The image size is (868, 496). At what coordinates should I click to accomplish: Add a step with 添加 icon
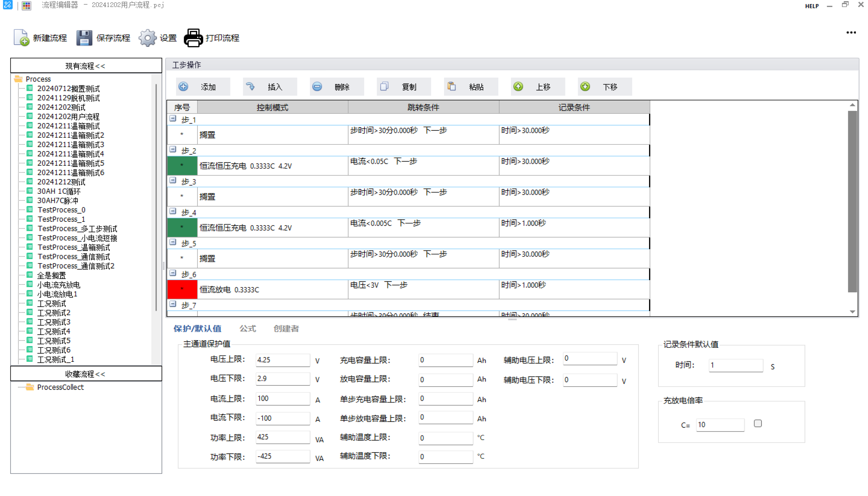pyautogui.click(x=183, y=86)
